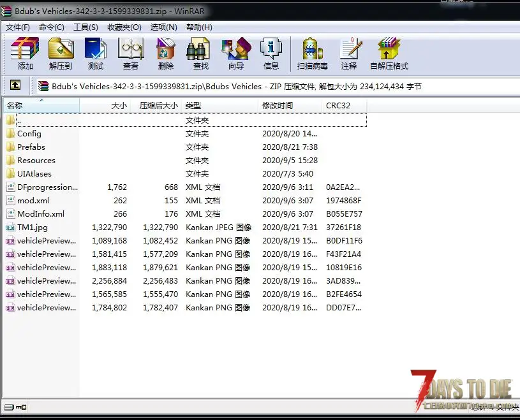Open the 文件(F) menu
This screenshot has height=420, width=520.
(18, 27)
